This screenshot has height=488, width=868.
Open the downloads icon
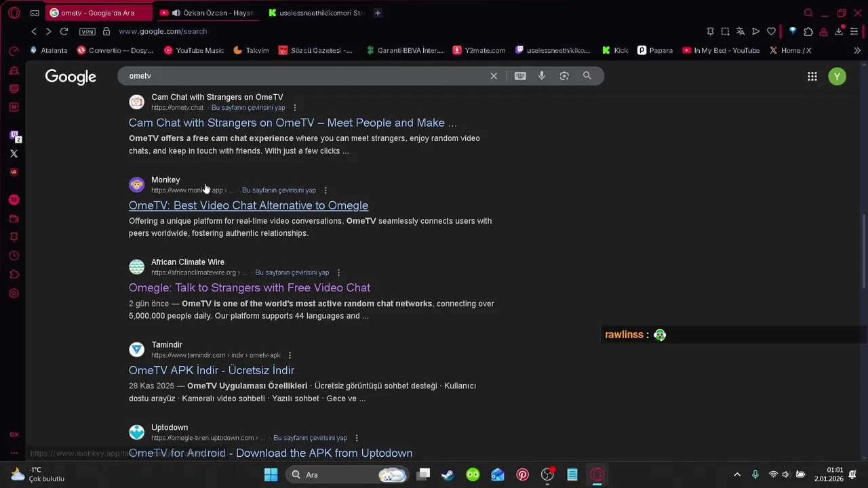[839, 31]
